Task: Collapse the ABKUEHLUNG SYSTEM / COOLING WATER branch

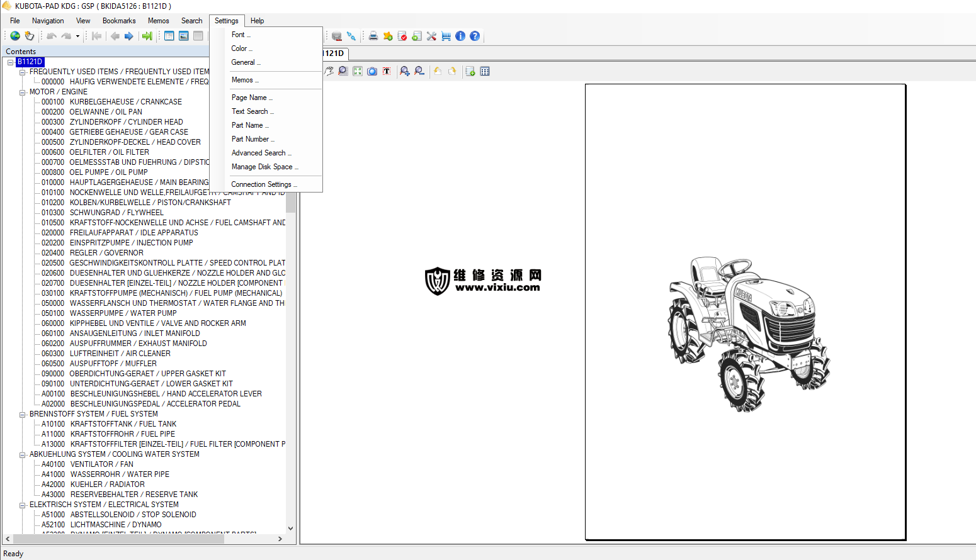Action: coord(23,454)
